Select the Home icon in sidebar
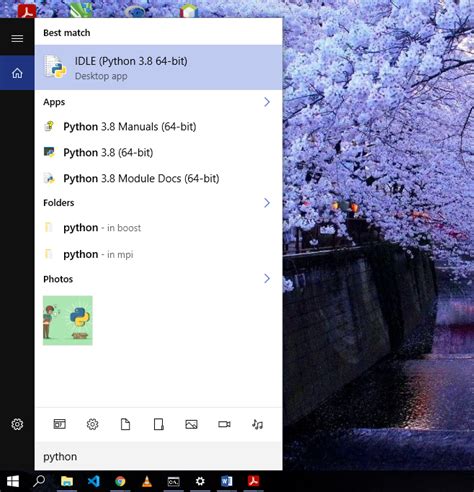Image resolution: width=474 pixels, height=492 pixels. 17,73
